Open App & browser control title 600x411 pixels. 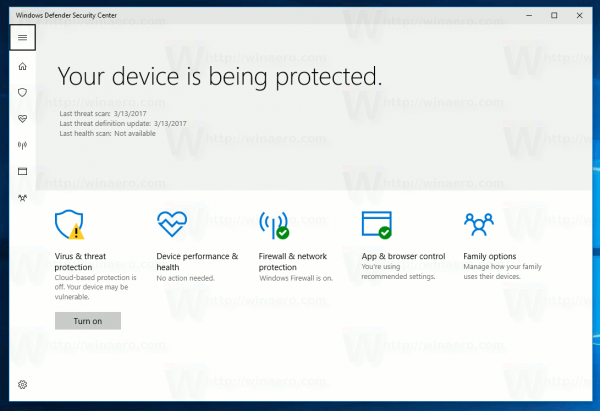403,256
